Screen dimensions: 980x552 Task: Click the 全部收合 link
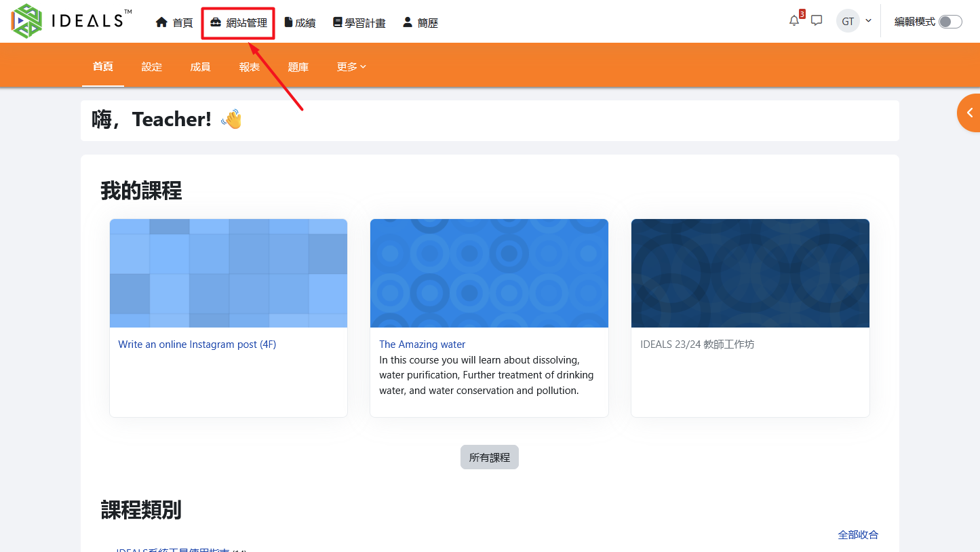click(x=858, y=534)
